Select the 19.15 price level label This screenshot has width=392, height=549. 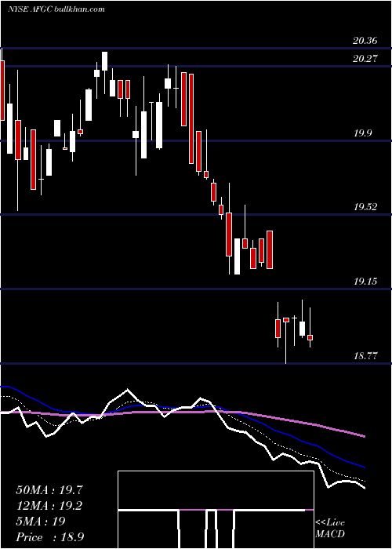click(365, 281)
